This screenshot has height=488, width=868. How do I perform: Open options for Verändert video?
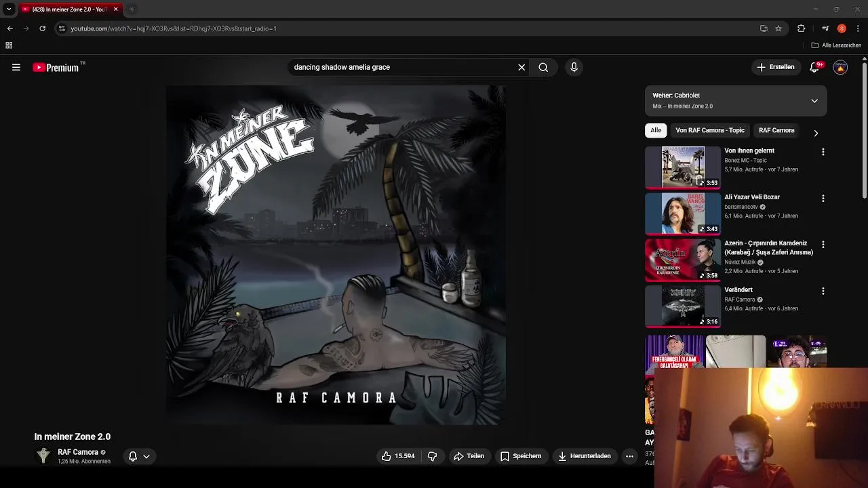(823, 291)
